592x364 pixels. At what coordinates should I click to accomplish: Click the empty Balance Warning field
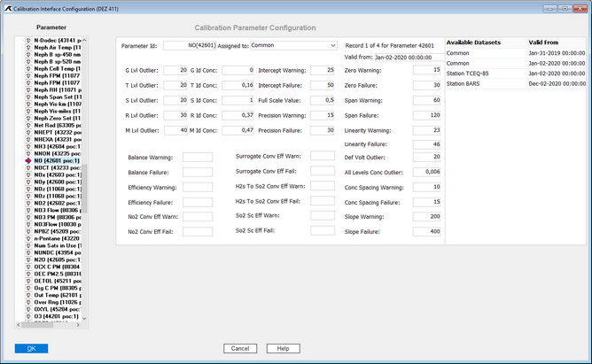(x=198, y=158)
